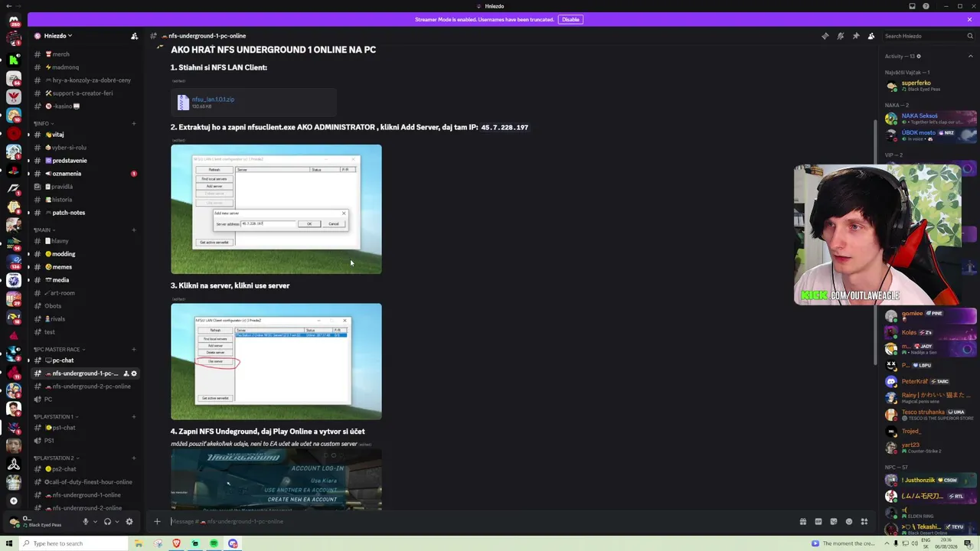Open the vitaj channel
Image resolution: width=980 pixels, height=551 pixels.
point(86,135)
